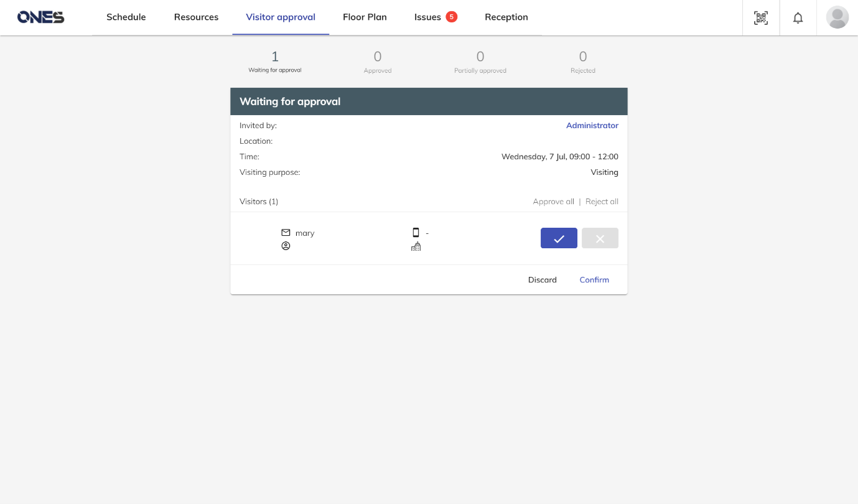Viewport: 858px width, 504px height.
Task: Approve visitor mary with the checkmark button
Action: [x=559, y=238]
